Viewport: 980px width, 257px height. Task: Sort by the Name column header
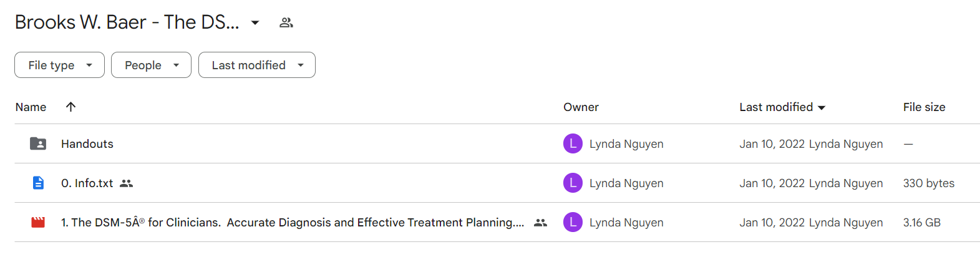(31, 107)
